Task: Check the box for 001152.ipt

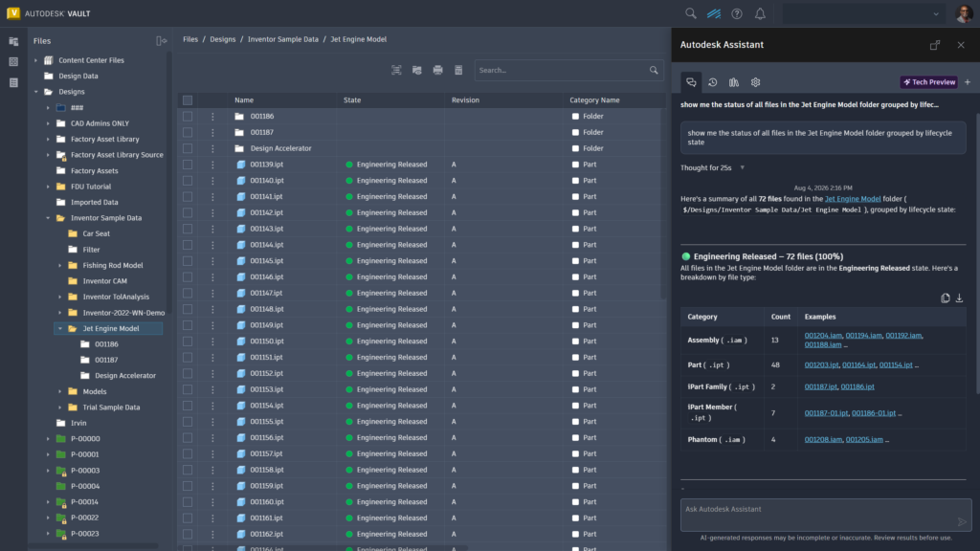Action: click(188, 374)
